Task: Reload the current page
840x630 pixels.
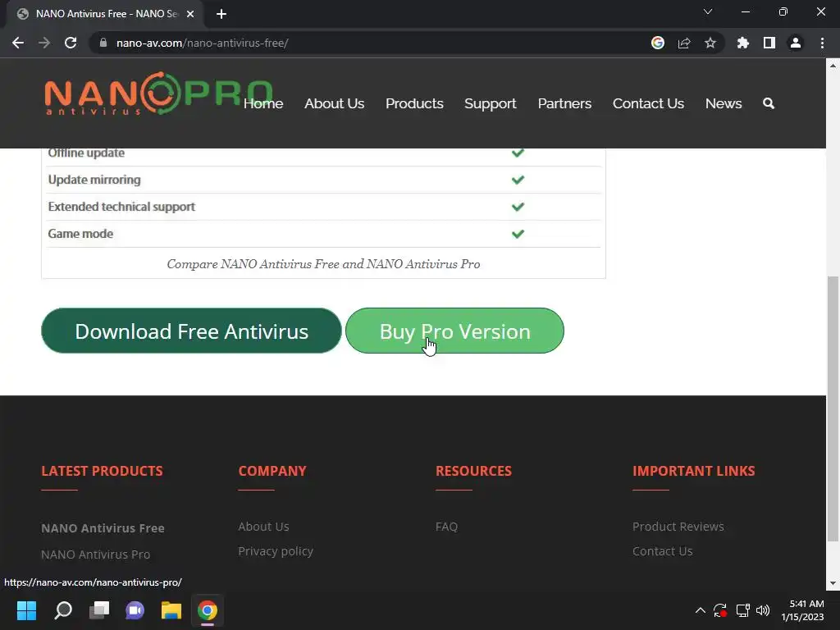Action: 71,43
